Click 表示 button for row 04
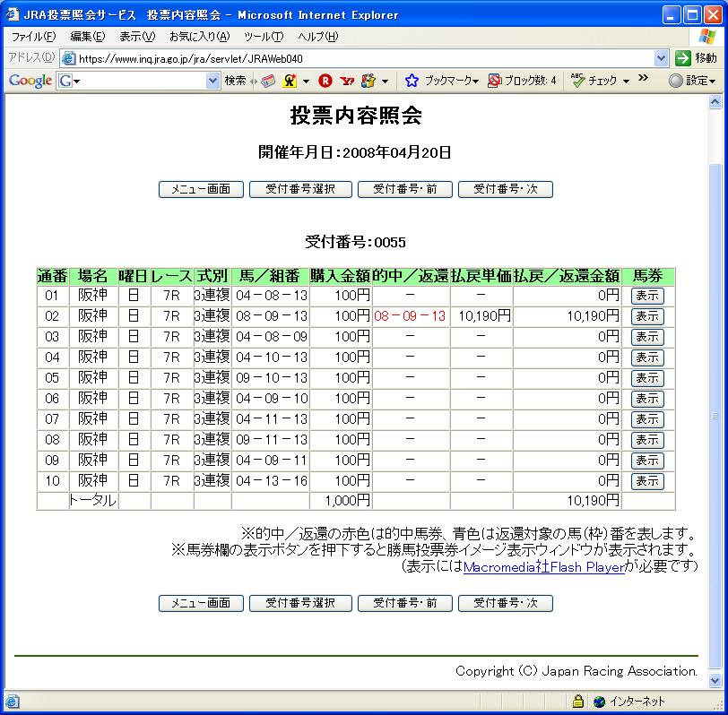The image size is (728, 715). [x=647, y=357]
